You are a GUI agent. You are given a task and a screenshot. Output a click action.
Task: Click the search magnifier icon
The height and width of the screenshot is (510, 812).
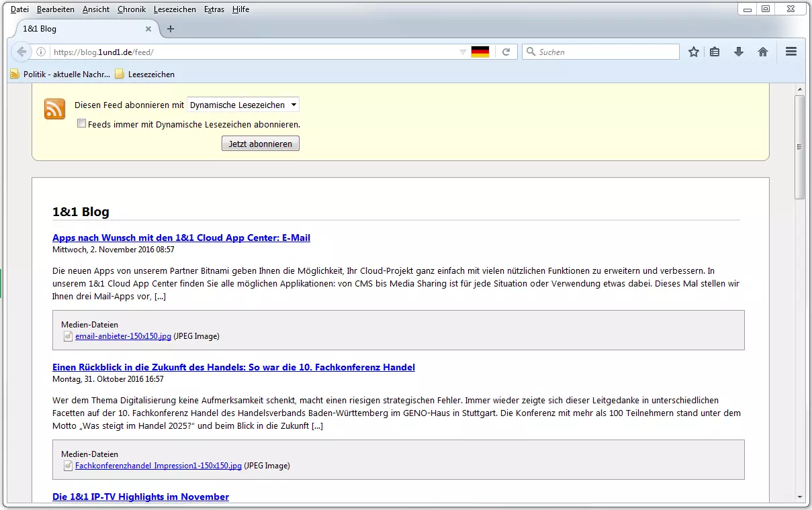pos(531,52)
